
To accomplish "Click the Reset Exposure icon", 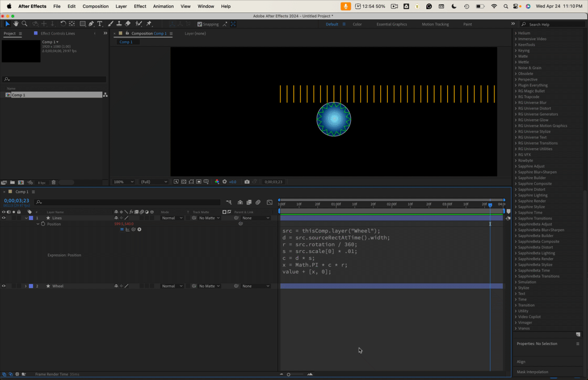I will [x=225, y=181].
